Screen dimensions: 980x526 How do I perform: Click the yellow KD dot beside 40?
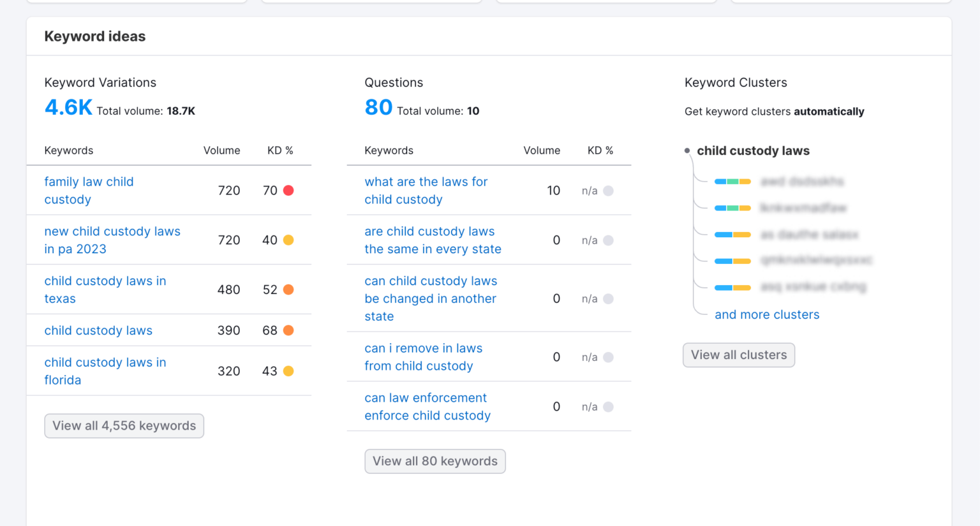pyautogui.click(x=288, y=240)
